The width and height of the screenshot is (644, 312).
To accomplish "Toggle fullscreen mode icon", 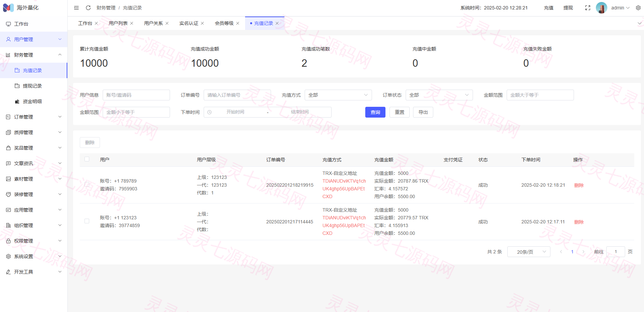I will [588, 8].
